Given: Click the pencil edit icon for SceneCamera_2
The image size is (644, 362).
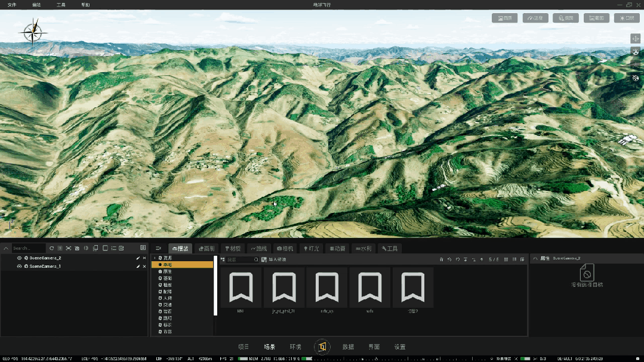Looking at the screenshot, I should coord(138,258).
